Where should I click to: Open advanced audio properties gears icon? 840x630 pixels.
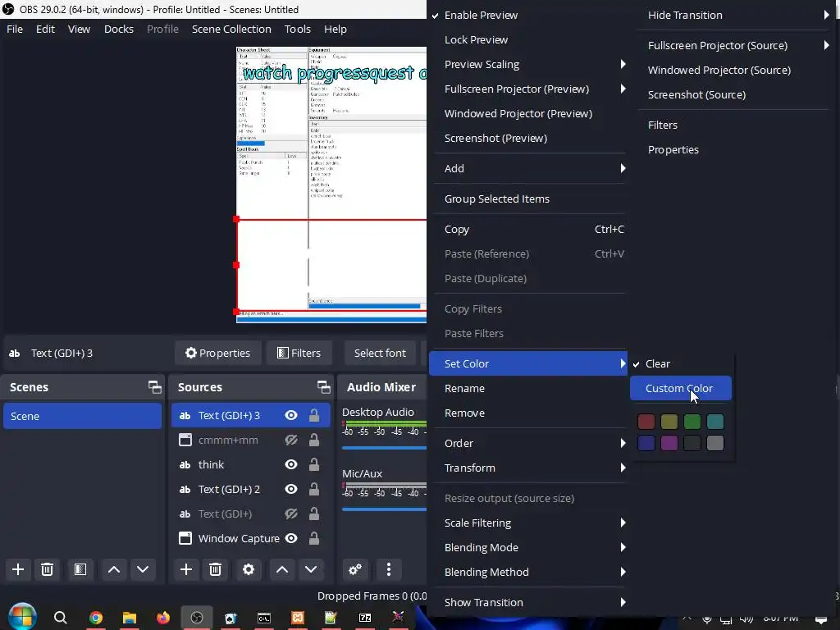(x=354, y=569)
